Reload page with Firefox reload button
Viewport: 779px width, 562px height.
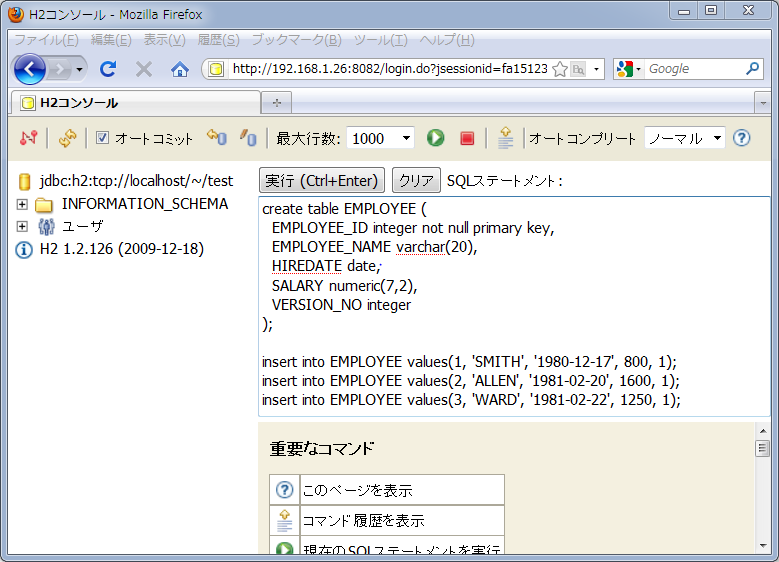click(107, 69)
